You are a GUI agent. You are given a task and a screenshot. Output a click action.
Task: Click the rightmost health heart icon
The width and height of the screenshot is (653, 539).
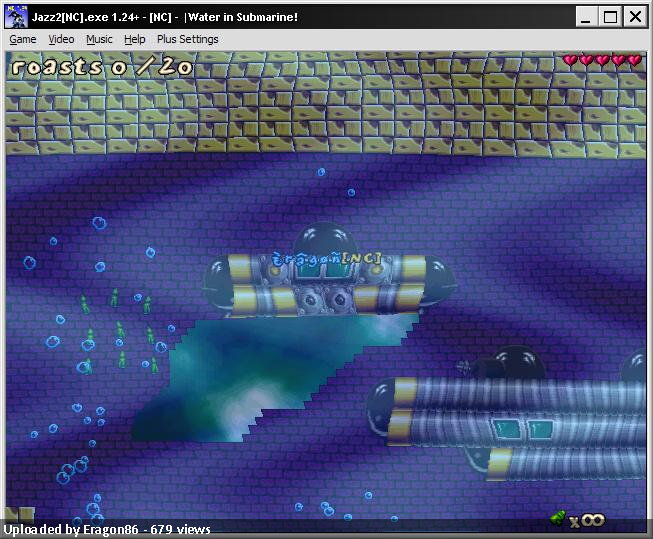634,60
